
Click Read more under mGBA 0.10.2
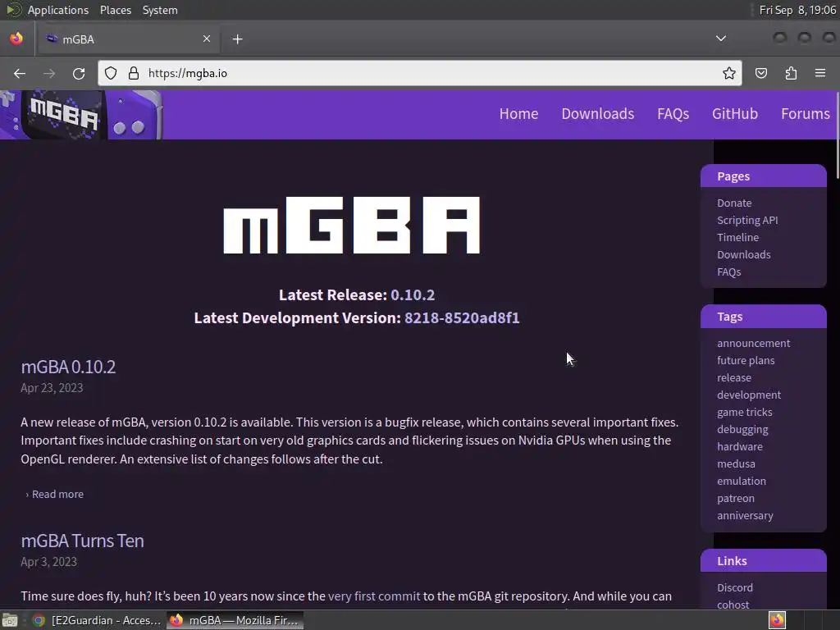(57, 495)
